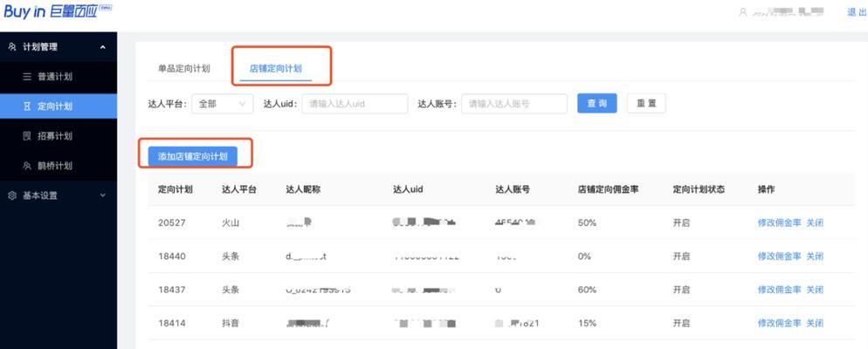Screen dimensions: 868x349
Task: Click plan ID 18437 cell
Action: tap(172, 290)
